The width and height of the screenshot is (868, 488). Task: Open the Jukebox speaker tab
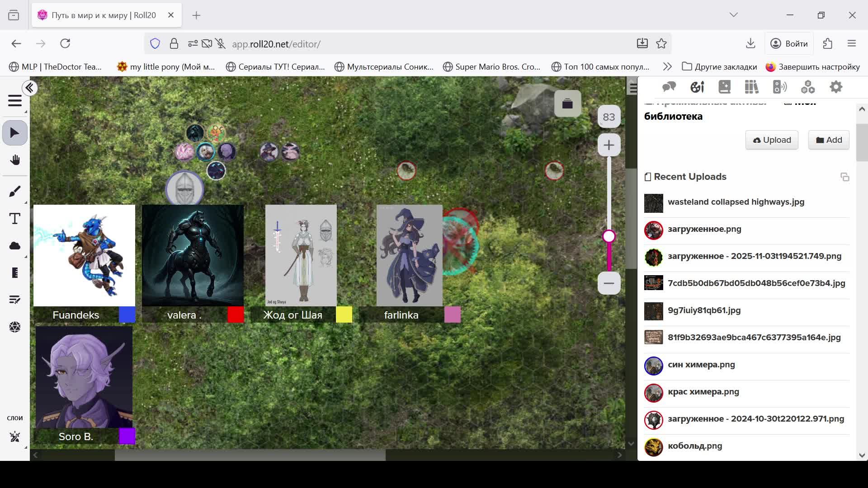[x=780, y=87]
